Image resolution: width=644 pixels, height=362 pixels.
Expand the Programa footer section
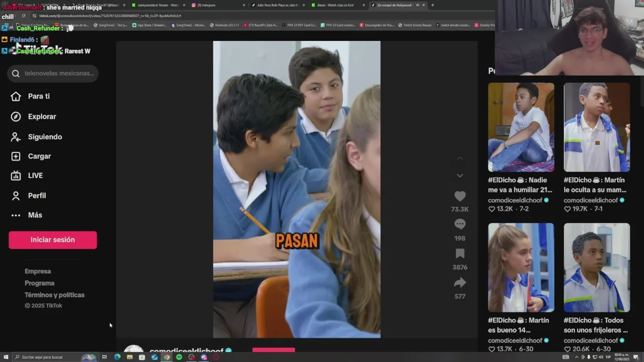click(x=39, y=283)
